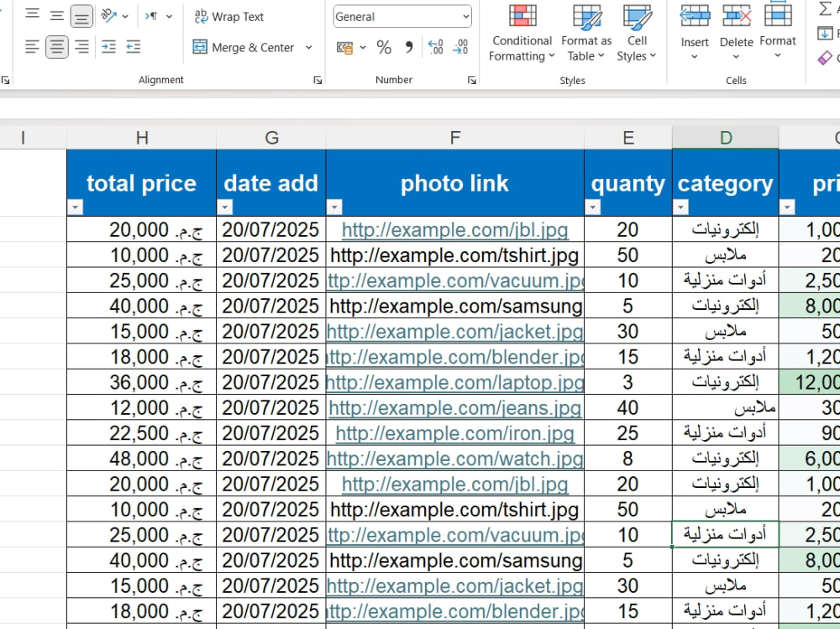This screenshot has width=840, height=629.
Task: Select the 48,000 total price cell
Action: coord(141,459)
